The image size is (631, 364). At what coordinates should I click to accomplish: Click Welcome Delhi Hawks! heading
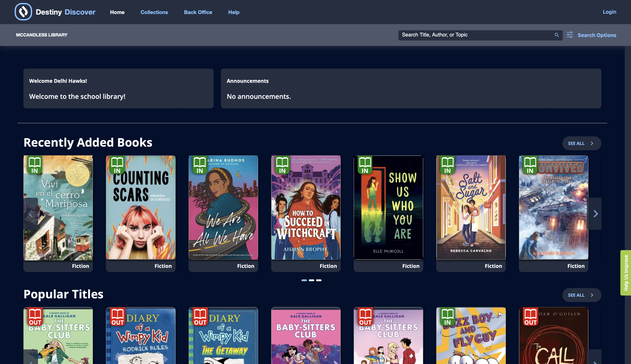(58, 81)
